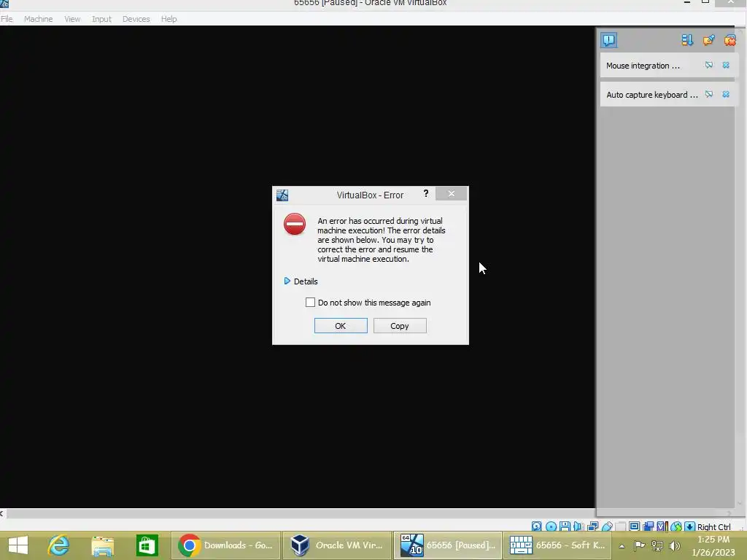The width and height of the screenshot is (747, 560).
Task: Click the CPU virtualization status icon
Action: coord(662,526)
